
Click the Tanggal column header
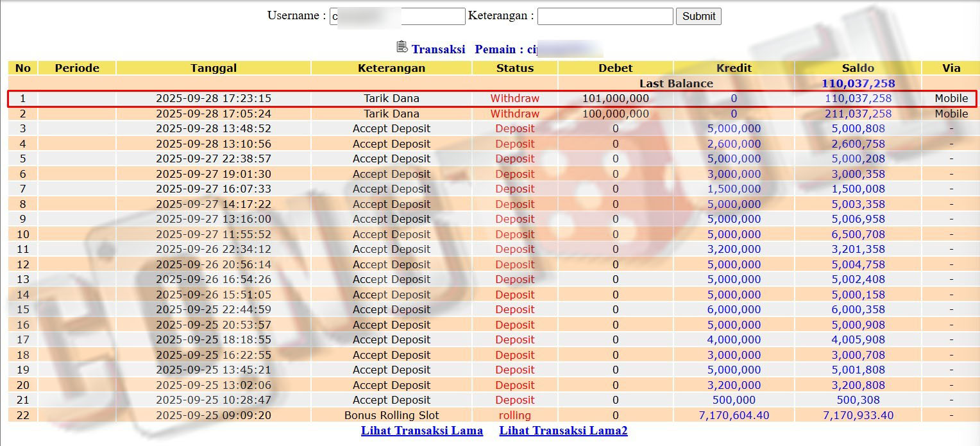click(214, 68)
